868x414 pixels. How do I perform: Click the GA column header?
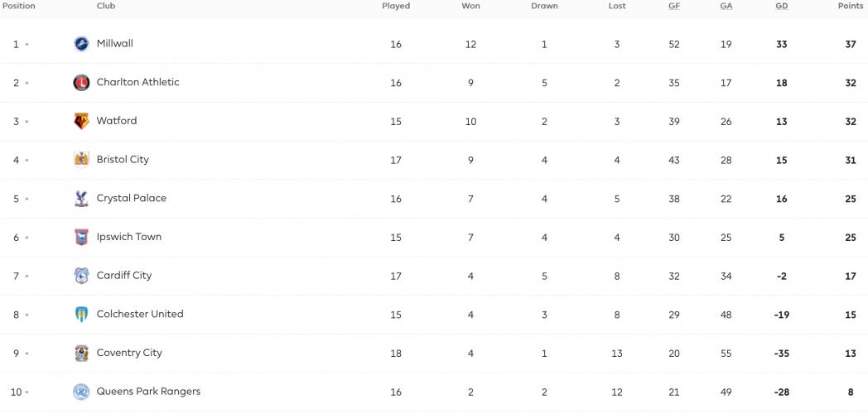(x=726, y=6)
